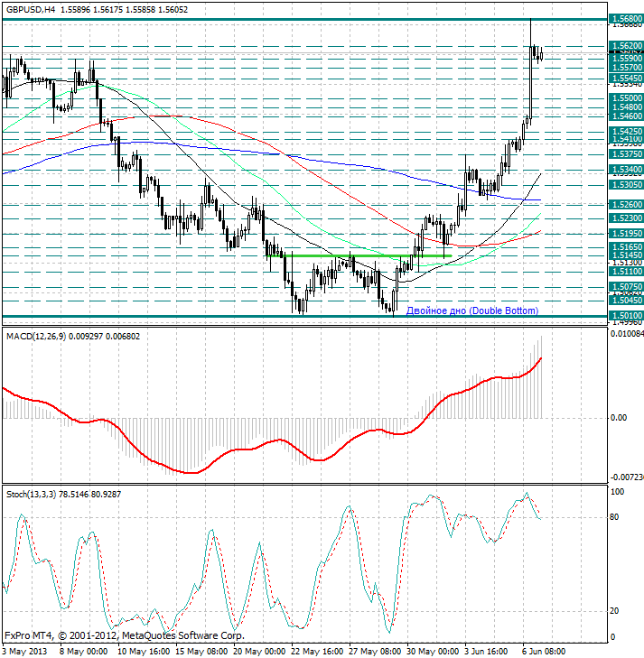Select the '27 May 08:00' time axis label
Image resolution: width=644 pixels, height=658 pixels.
point(375,652)
